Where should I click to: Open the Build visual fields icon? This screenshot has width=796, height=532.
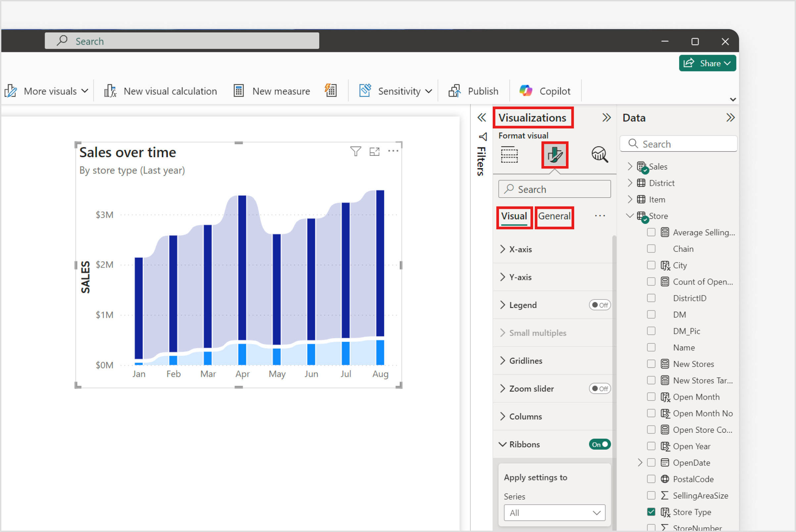click(x=509, y=155)
